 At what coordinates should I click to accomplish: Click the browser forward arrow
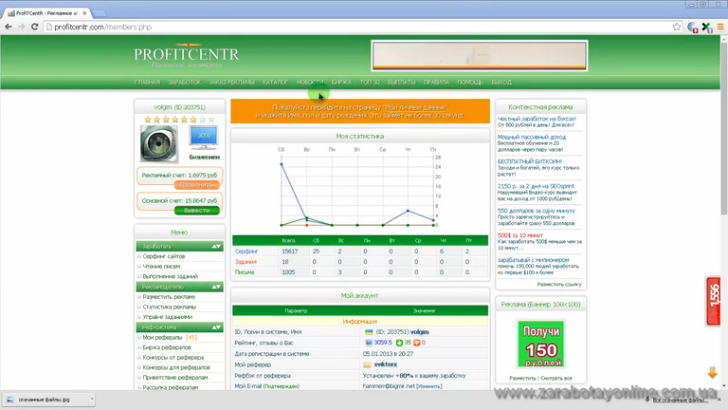click(x=21, y=27)
